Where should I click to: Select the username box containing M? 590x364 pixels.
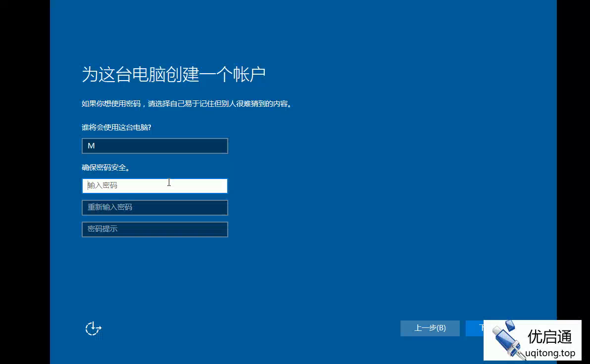coord(154,145)
